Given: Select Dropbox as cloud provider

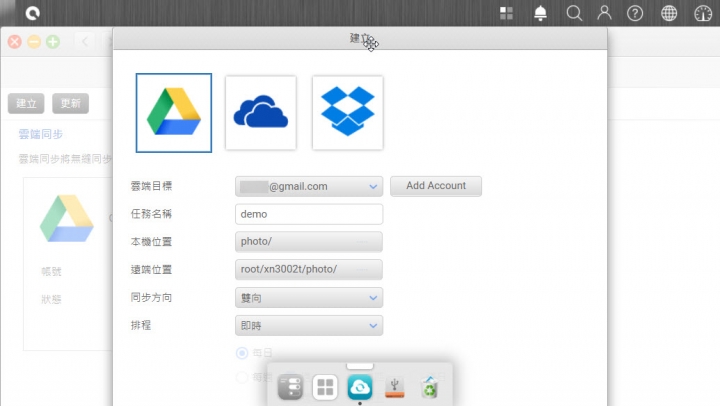Looking at the screenshot, I should 348,113.
